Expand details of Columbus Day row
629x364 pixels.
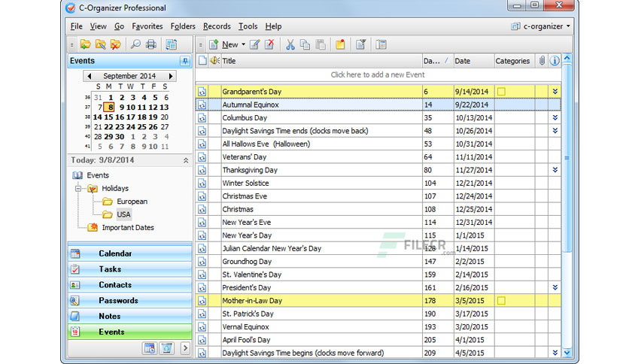[555, 117]
